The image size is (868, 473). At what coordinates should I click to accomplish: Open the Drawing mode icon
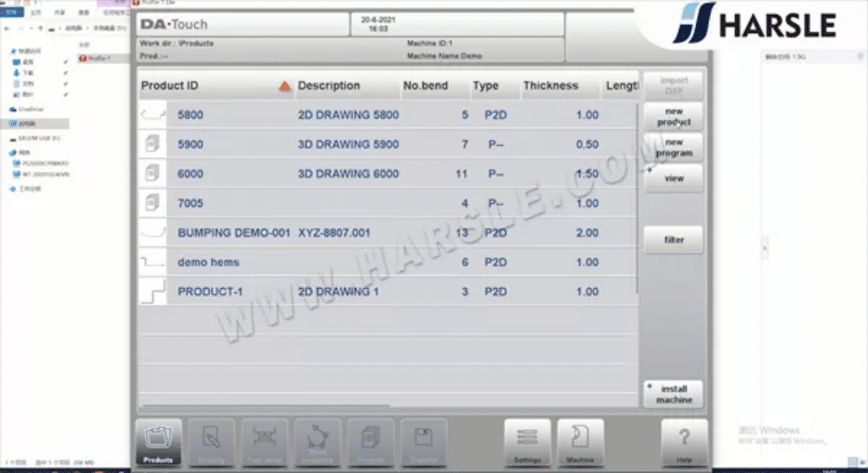[x=212, y=442]
